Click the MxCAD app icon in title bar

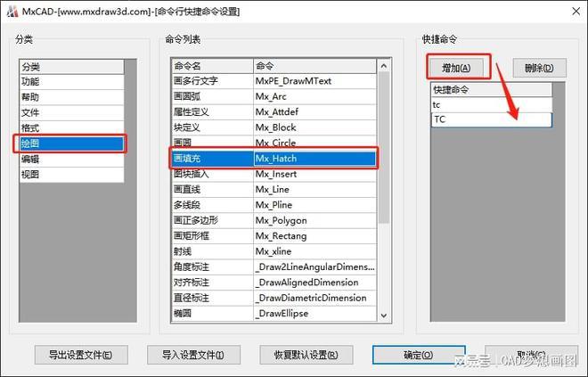12,11
